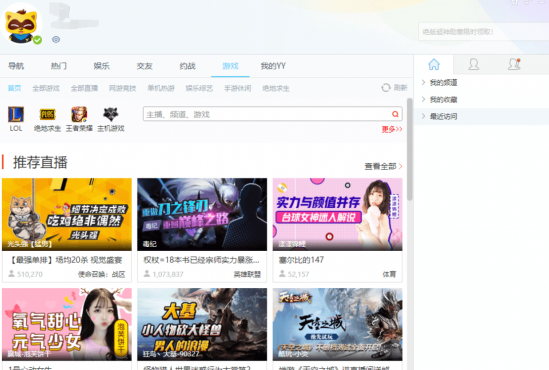
Task: Switch to the home house icon tab
Action: click(434, 64)
